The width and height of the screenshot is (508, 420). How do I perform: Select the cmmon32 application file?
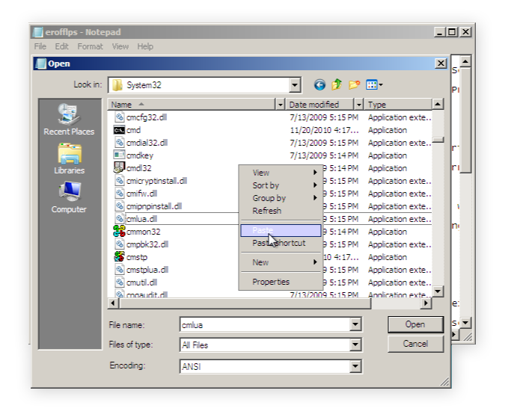click(143, 232)
